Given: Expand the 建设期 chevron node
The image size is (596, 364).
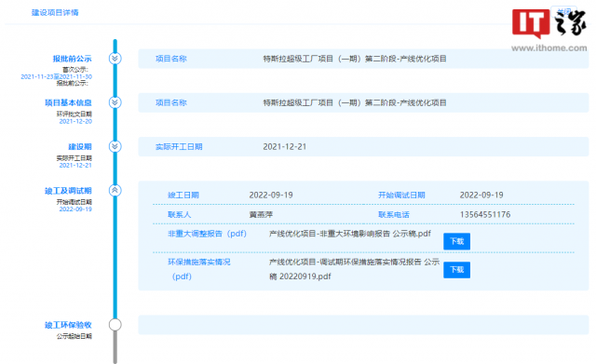Looking at the screenshot, I should click(x=115, y=147).
